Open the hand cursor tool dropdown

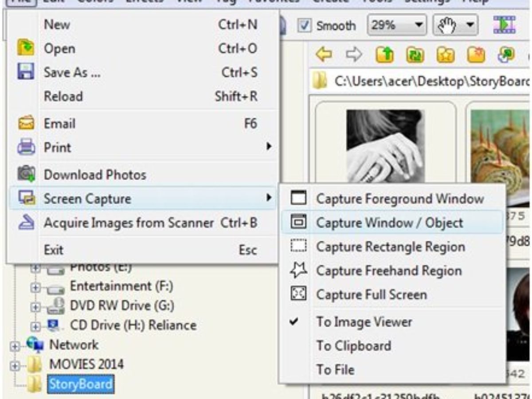coord(469,25)
